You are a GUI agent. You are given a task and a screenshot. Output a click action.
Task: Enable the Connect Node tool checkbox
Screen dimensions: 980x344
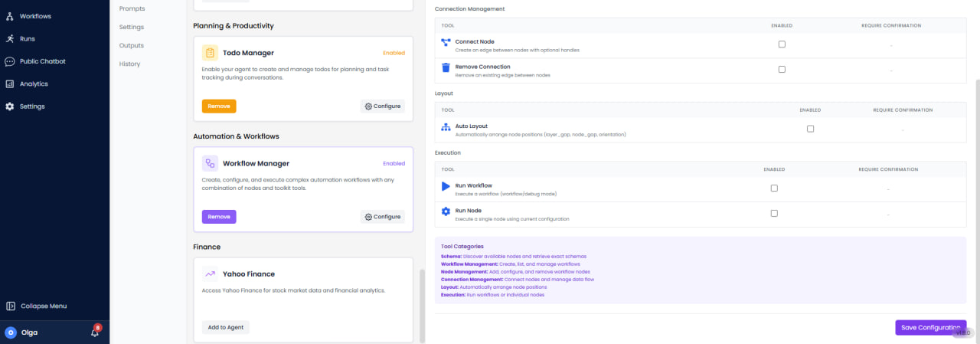point(782,44)
